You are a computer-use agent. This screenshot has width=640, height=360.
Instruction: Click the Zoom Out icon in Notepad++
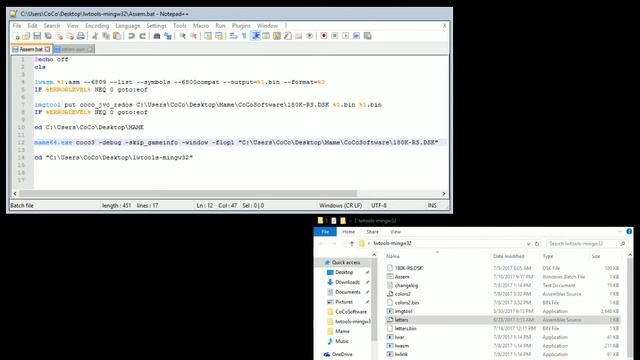(193, 36)
